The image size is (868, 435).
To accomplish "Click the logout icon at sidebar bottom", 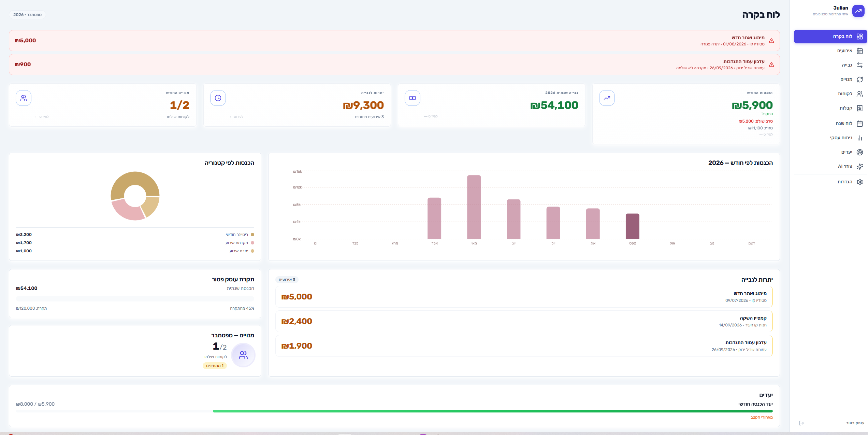I will [801, 423].
